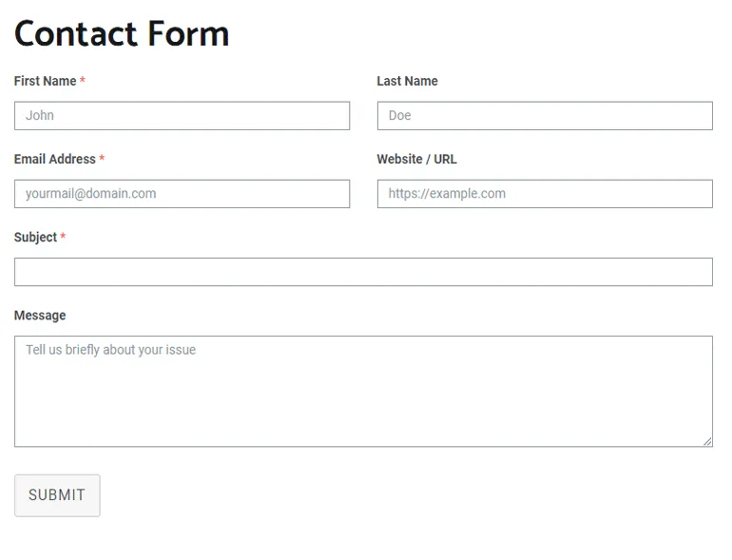The height and width of the screenshot is (560, 732).
Task: Click the 'Contact Form' heading
Action: (122, 34)
